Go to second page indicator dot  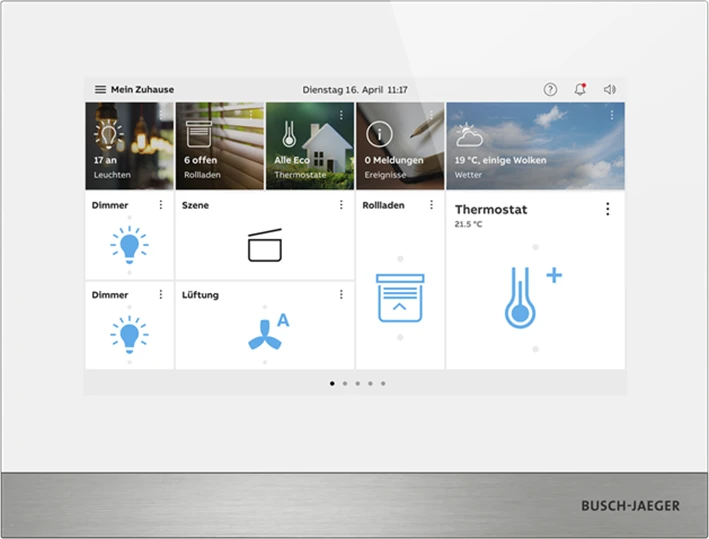click(345, 383)
